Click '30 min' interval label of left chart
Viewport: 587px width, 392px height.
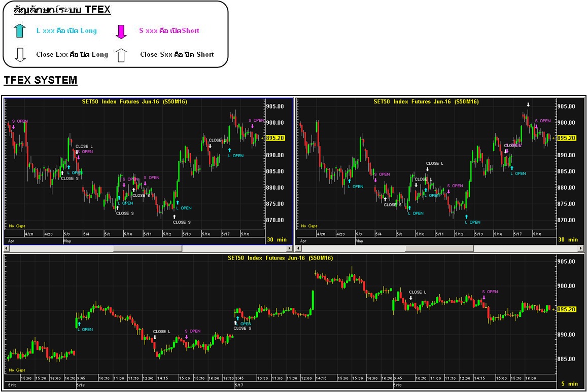(277, 239)
